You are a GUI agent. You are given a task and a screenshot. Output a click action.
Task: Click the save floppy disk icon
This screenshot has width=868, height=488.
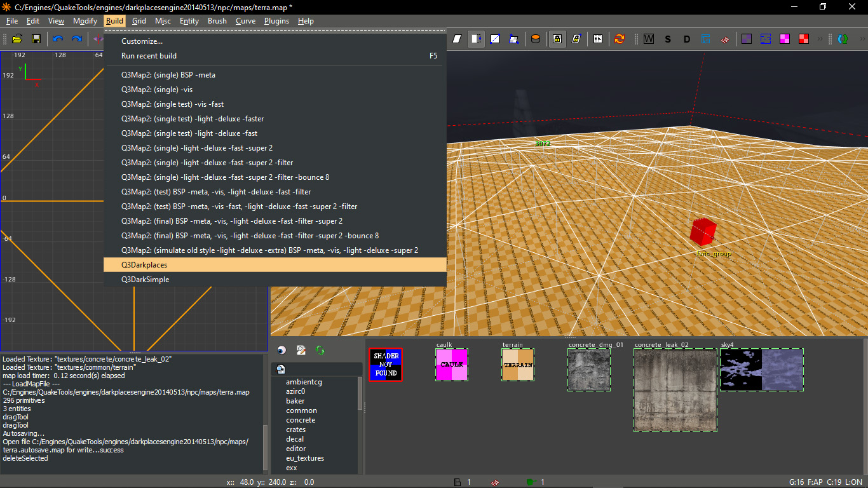click(36, 39)
